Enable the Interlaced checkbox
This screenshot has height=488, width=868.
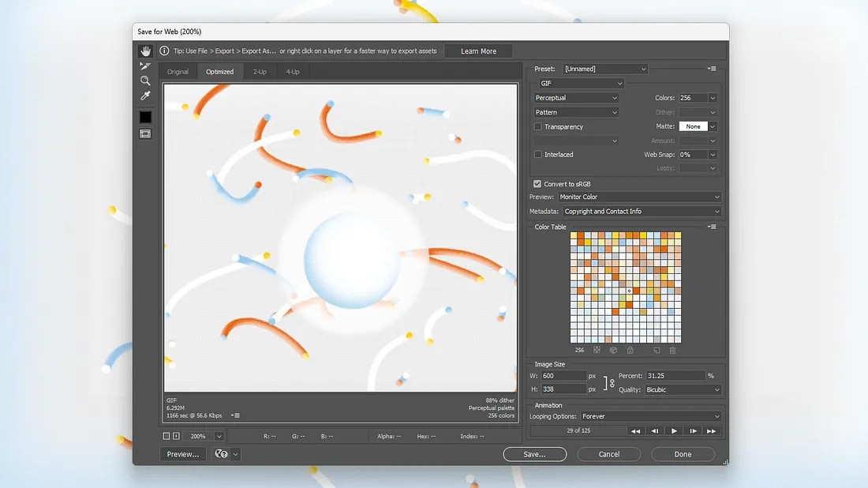538,155
